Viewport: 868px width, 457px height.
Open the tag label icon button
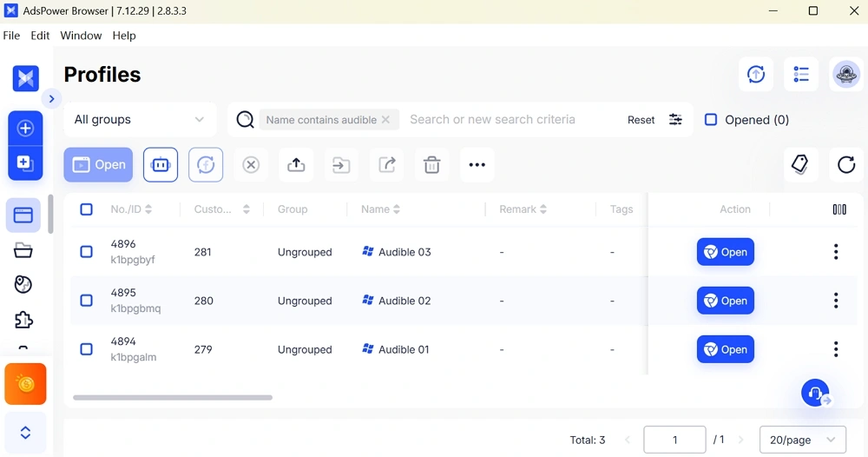tap(800, 164)
